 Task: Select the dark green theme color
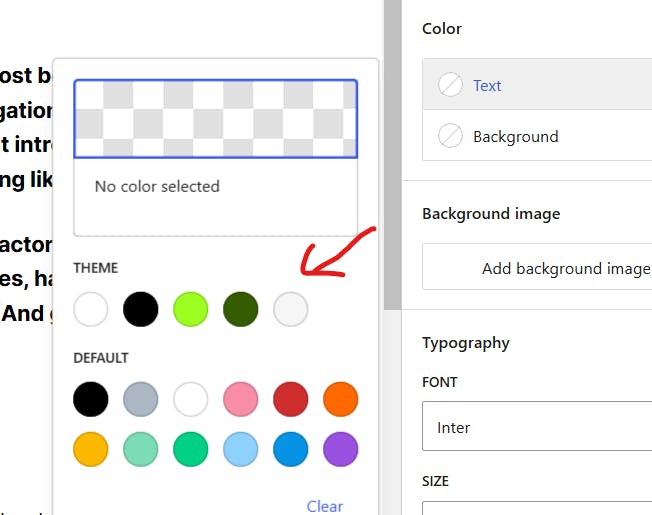pyautogui.click(x=240, y=309)
